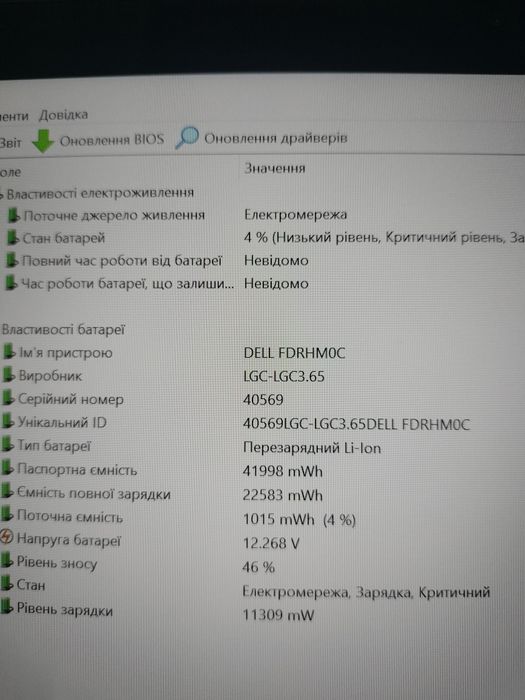
Task: Click icon beside Повний час роботи від батареї
Action: (12, 261)
